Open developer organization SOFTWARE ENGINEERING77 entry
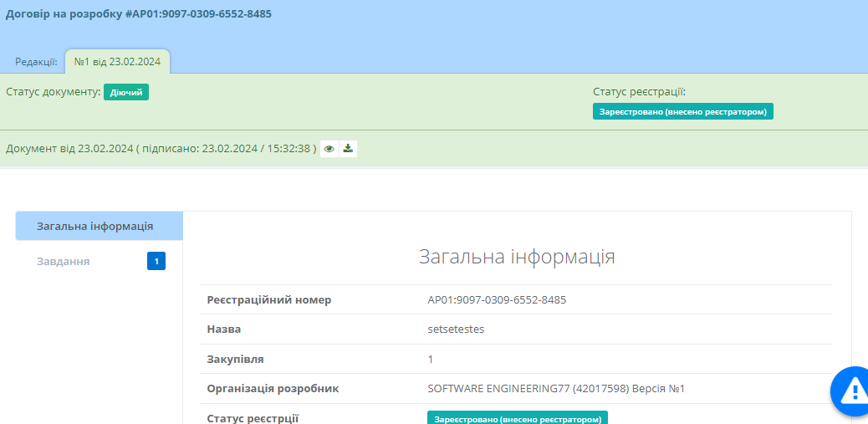 (556, 388)
